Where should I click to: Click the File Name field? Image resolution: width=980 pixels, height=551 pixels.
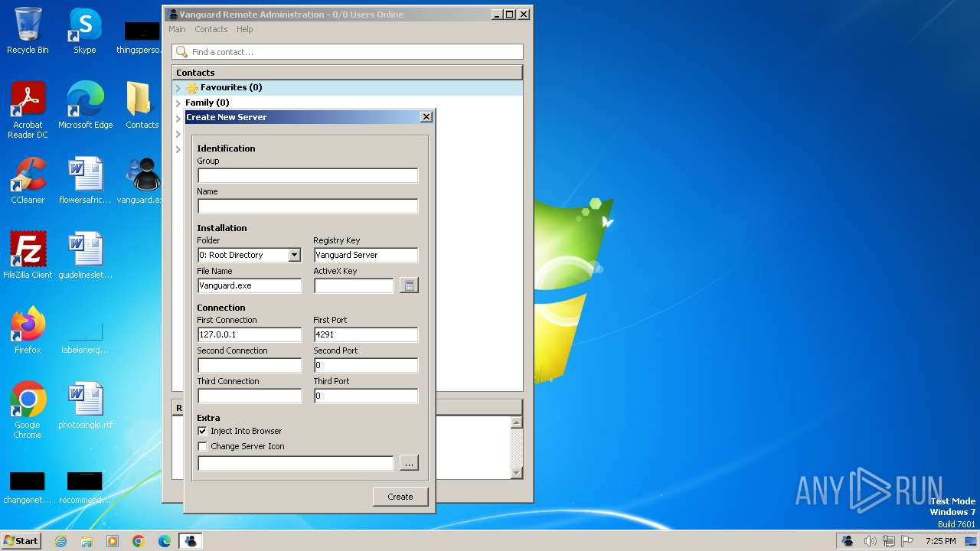(250, 285)
